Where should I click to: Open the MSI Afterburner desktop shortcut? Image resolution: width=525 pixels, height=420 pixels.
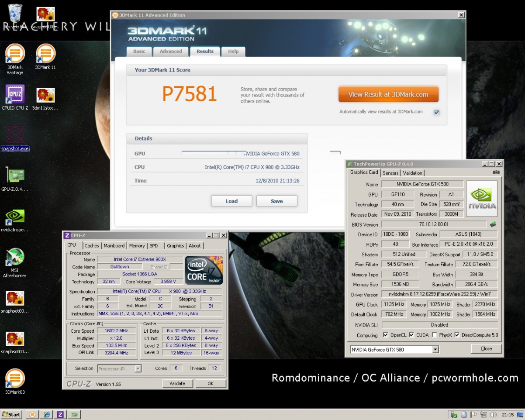[14, 258]
